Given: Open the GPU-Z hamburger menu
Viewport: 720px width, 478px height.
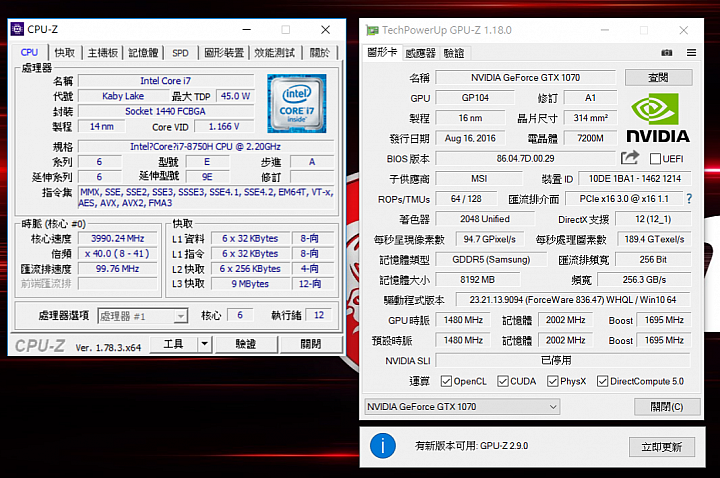Looking at the screenshot, I should (691, 53).
